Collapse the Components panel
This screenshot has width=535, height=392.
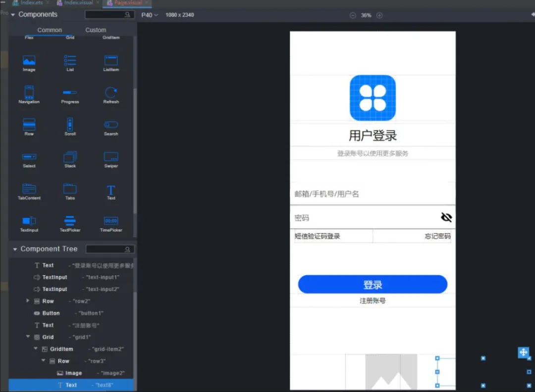[x=12, y=15]
